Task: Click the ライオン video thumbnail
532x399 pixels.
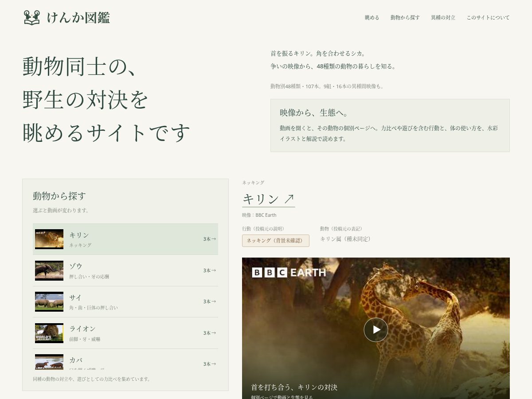Action: pyautogui.click(x=49, y=333)
